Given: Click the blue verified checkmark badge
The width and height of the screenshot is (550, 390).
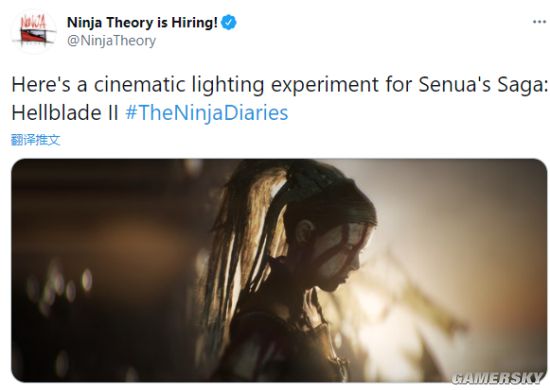Looking at the screenshot, I should [x=229, y=22].
